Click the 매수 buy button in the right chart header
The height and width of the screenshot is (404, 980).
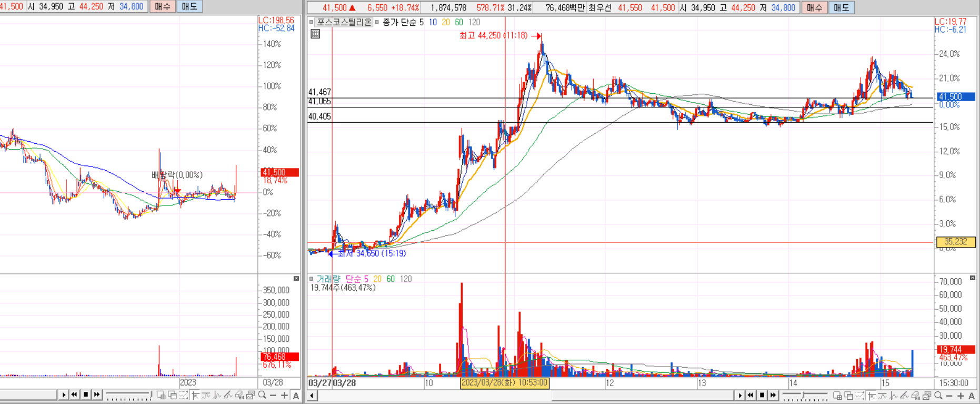point(814,7)
